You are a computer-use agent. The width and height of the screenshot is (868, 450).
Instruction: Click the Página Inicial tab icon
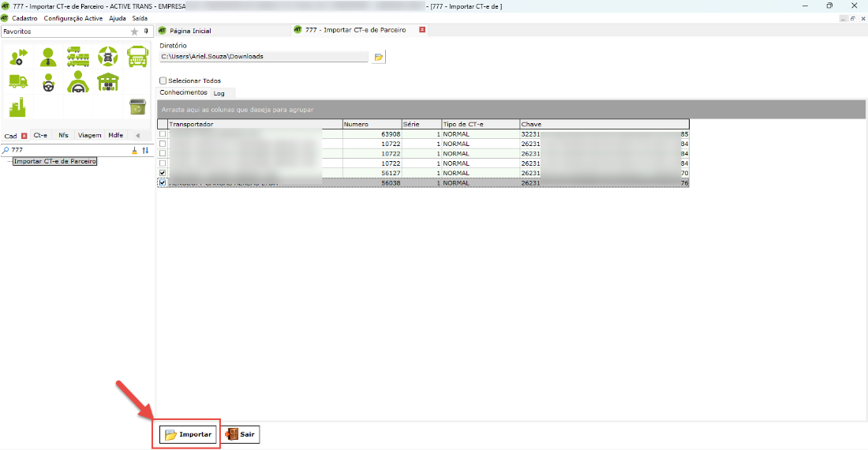point(163,31)
